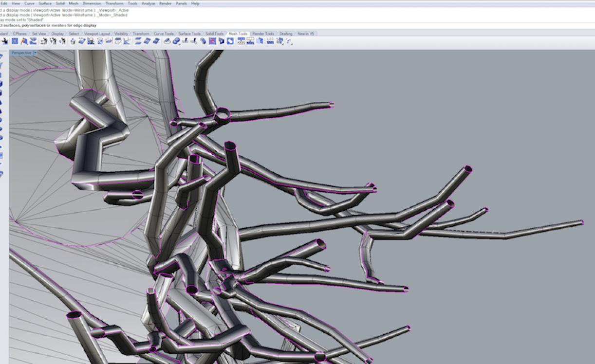The width and height of the screenshot is (595, 364).
Task: Open the Transform menu in the menu bar
Action: 114,3
